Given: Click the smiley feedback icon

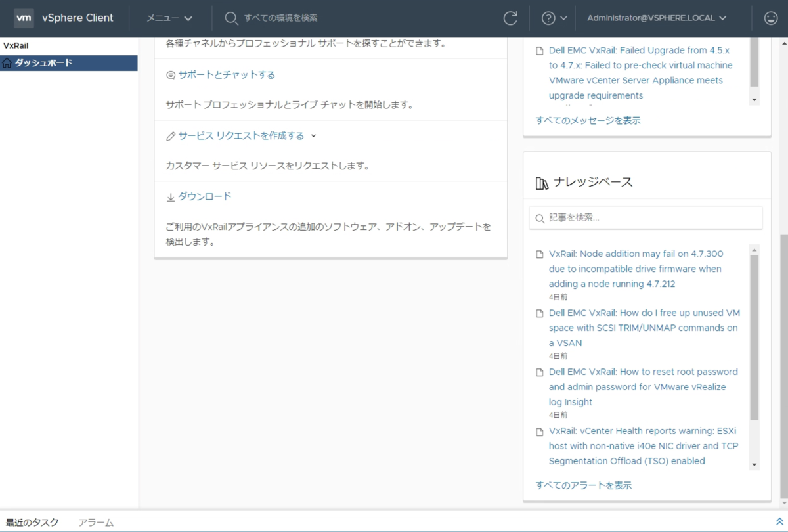Looking at the screenshot, I should click(771, 18).
